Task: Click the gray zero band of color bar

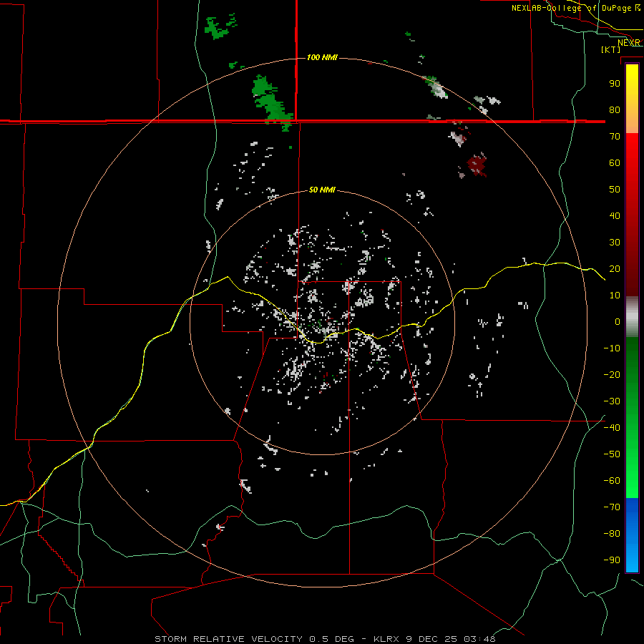Action: pyautogui.click(x=632, y=318)
